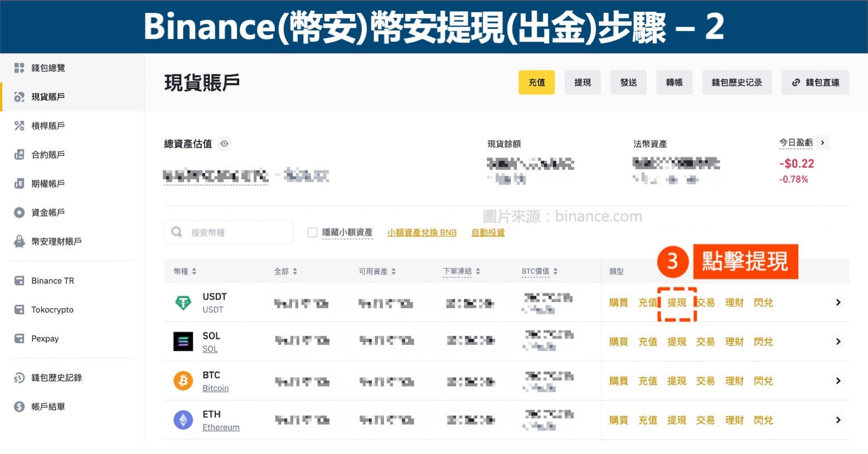Toggle total asset value visibility eye icon

pos(224,144)
